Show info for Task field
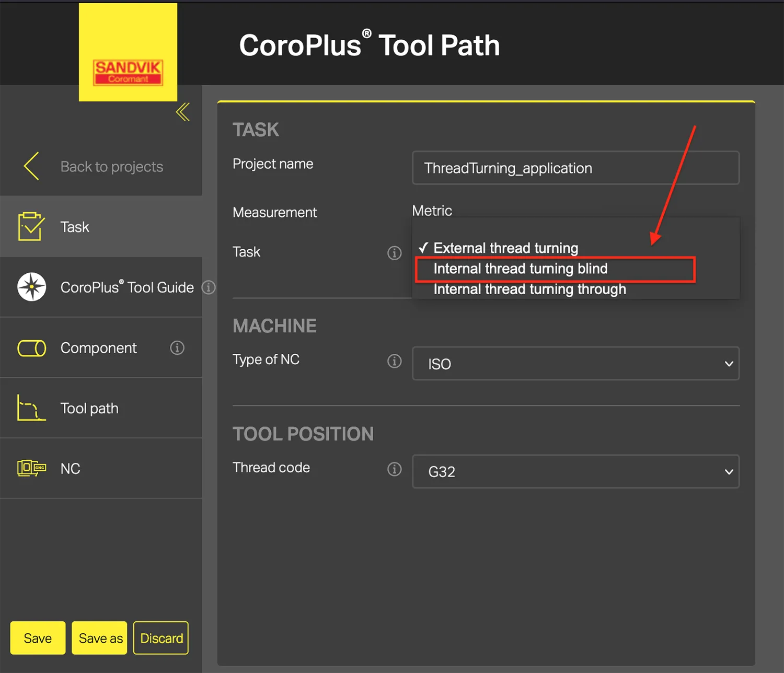 click(394, 253)
